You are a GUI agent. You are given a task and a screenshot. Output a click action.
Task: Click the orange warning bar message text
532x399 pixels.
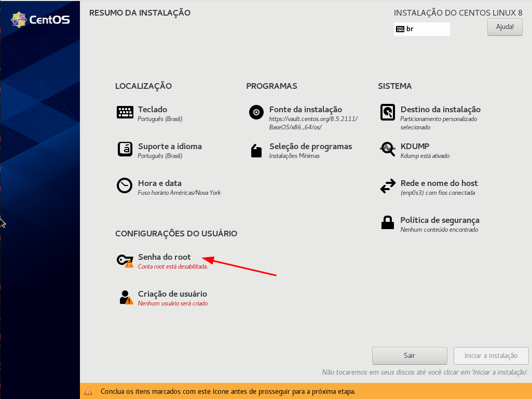228,392
